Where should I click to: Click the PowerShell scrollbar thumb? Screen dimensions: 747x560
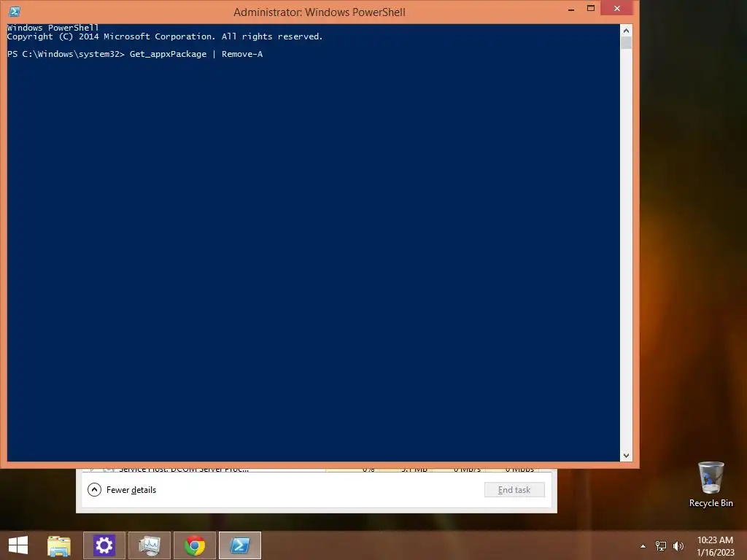tap(626, 43)
